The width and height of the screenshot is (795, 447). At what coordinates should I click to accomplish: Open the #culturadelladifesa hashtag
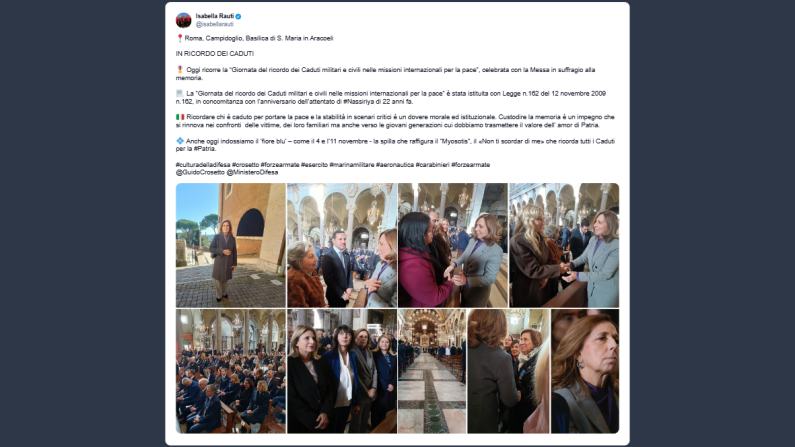pos(203,165)
